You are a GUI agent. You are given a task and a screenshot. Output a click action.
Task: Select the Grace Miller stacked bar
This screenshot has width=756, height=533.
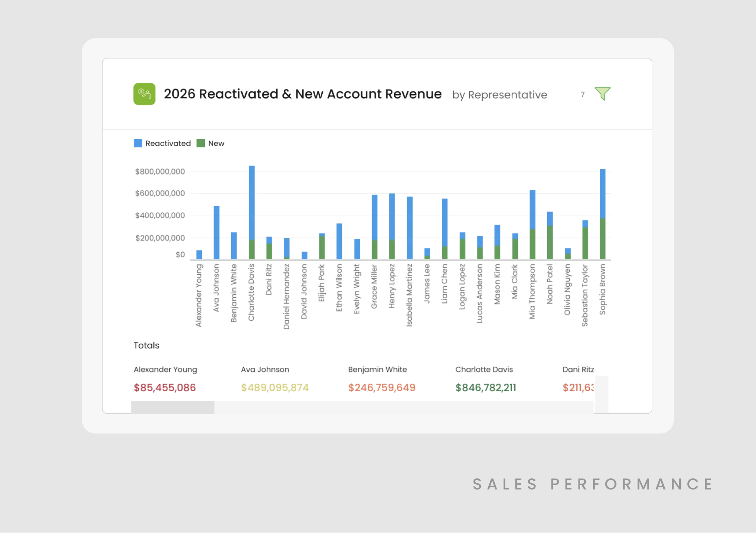click(x=375, y=227)
